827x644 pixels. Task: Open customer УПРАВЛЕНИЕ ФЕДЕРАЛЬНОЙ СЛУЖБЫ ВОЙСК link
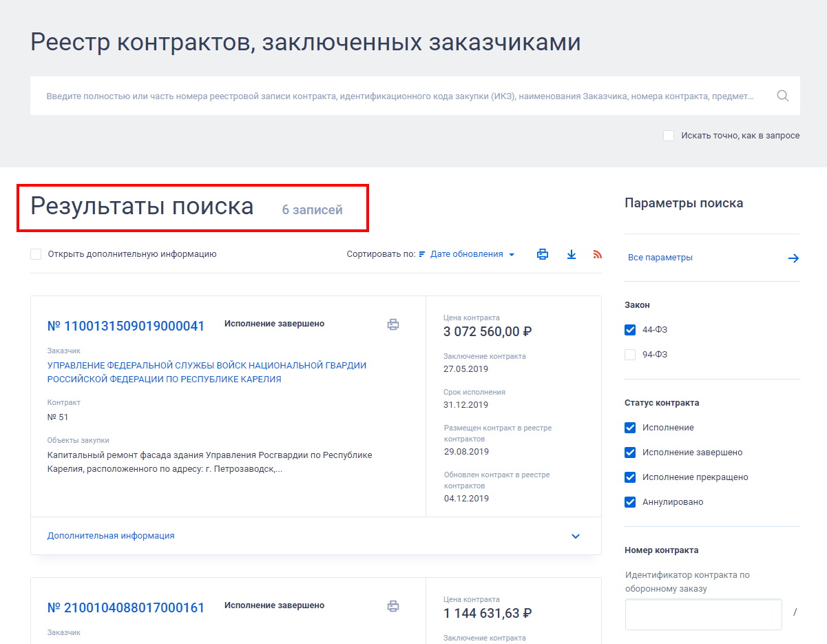(x=207, y=373)
